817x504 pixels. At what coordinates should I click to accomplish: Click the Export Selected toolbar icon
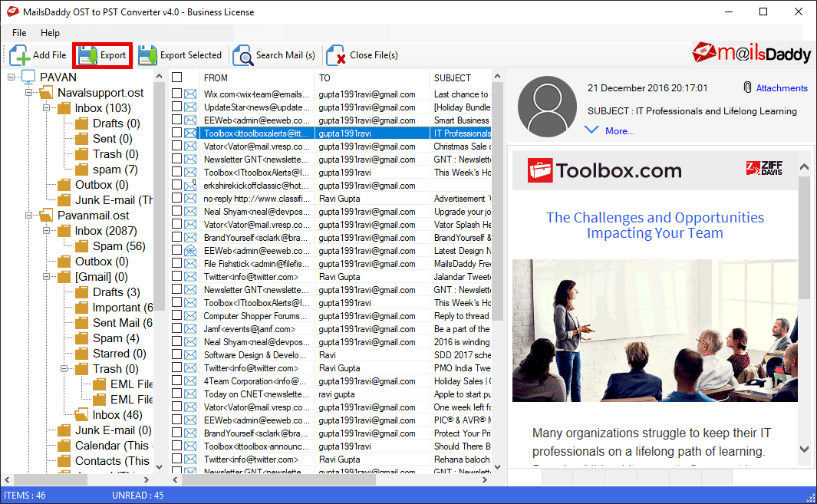(x=147, y=55)
